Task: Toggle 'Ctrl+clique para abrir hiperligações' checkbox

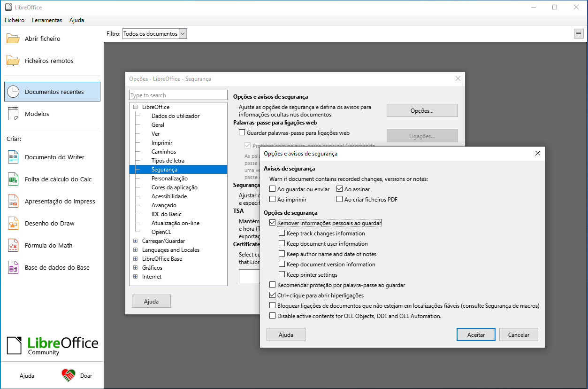Action: pyautogui.click(x=273, y=296)
